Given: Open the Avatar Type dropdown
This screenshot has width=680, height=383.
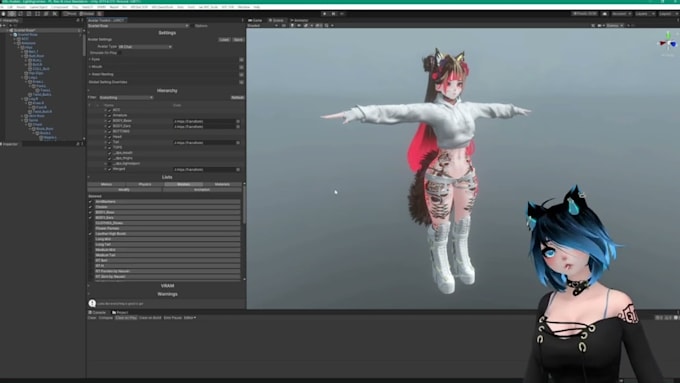Looking at the screenshot, I should pyautogui.click(x=145, y=46).
